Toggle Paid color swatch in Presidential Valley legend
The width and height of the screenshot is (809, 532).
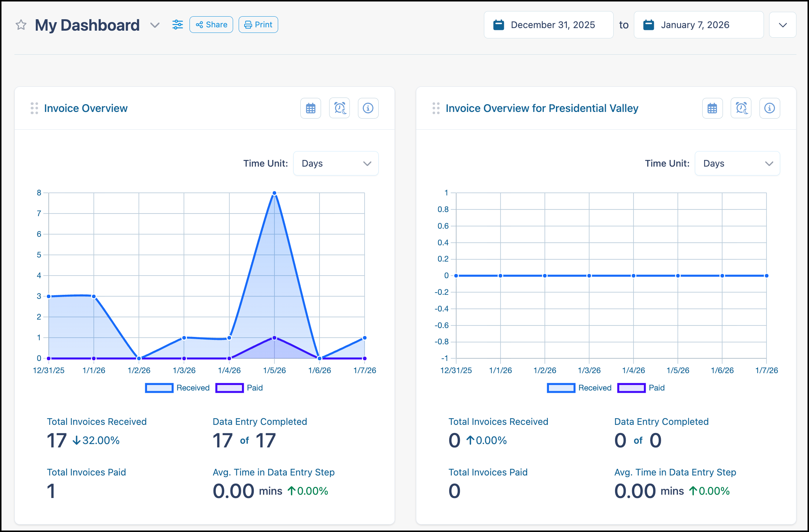click(x=631, y=388)
